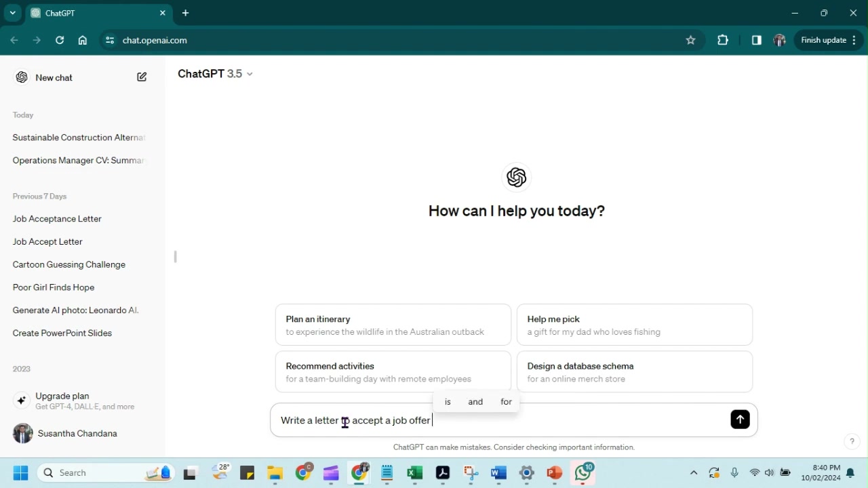Image resolution: width=868 pixels, height=488 pixels.
Task: Choose the Design a database schema suggestion
Action: click(x=635, y=372)
